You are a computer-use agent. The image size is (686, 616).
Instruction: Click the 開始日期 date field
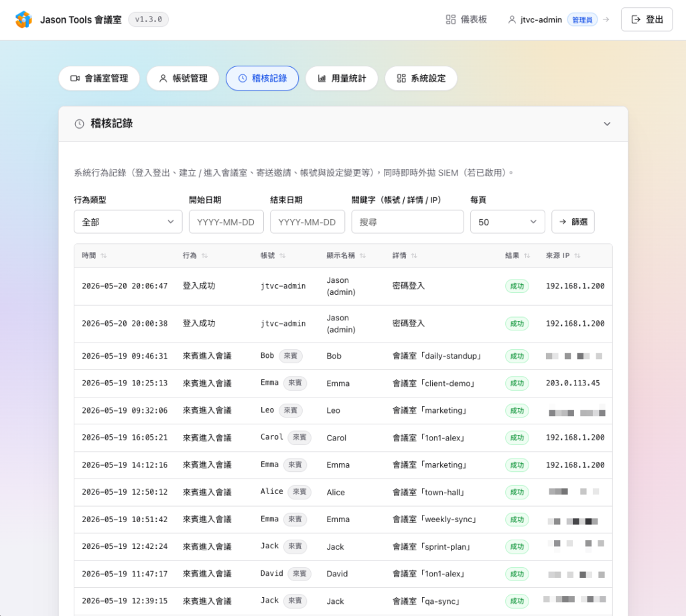(x=226, y=222)
